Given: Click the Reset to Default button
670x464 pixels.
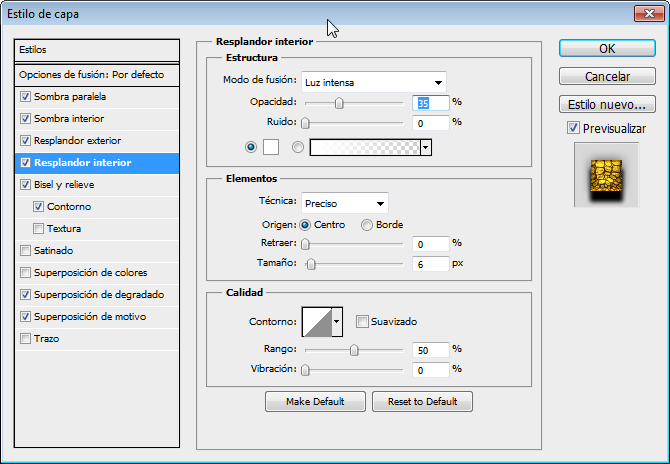Looking at the screenshot, I should click(x=422, y=402).
